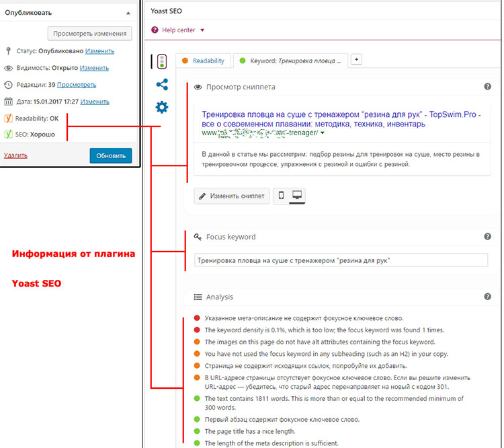Switch snippet preview to mobile view
This screenshot has width=504, height=448.
[x=282, y=195]
